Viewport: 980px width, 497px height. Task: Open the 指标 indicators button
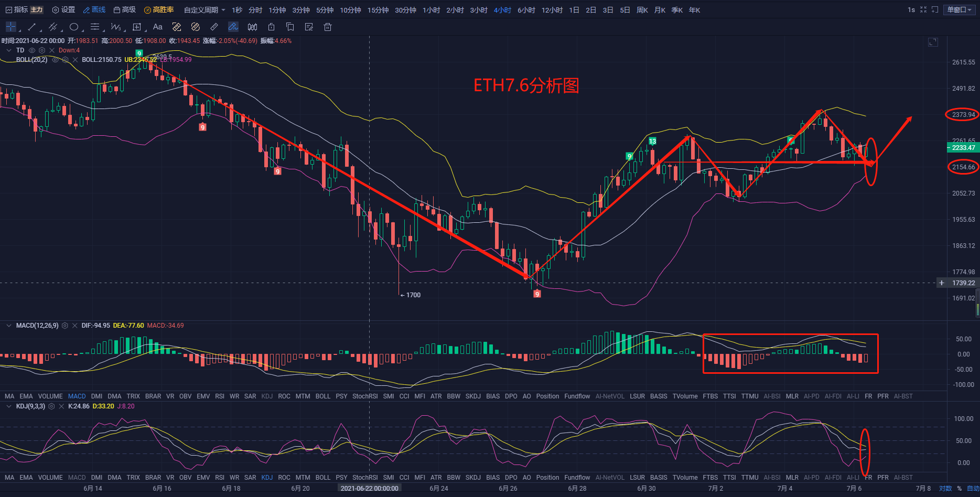(x=16, y=10)
